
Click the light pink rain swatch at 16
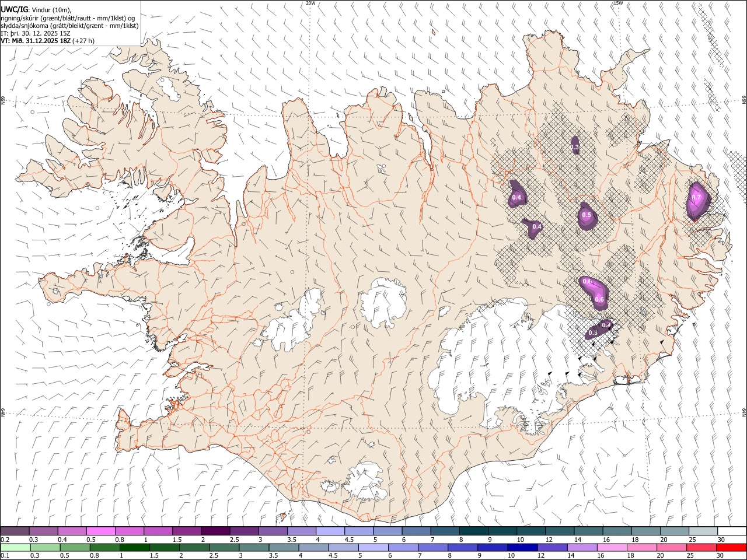612,547
